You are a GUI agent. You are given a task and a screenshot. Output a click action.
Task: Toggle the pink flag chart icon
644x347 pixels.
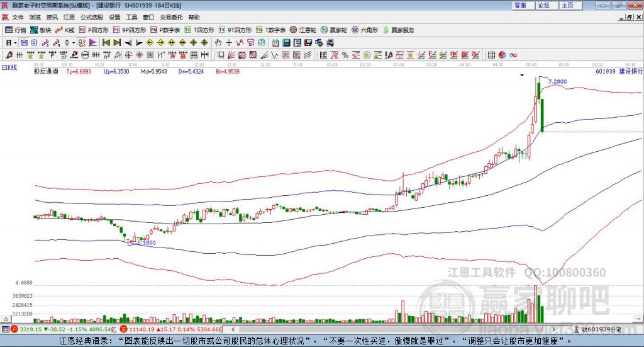tap(93, 43)
